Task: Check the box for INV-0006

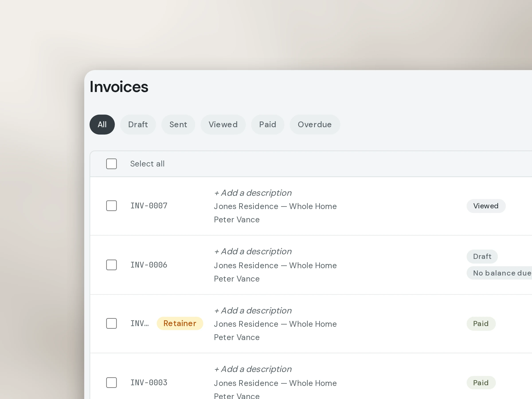Action: pos(111,265)
